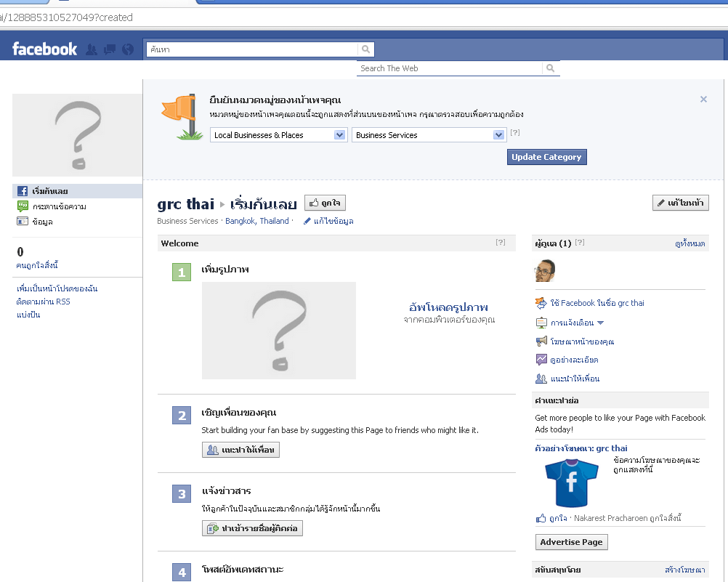Screen dimensions: 728x582
Task: Click the Advertise Page button
Action: click(572, 542)
